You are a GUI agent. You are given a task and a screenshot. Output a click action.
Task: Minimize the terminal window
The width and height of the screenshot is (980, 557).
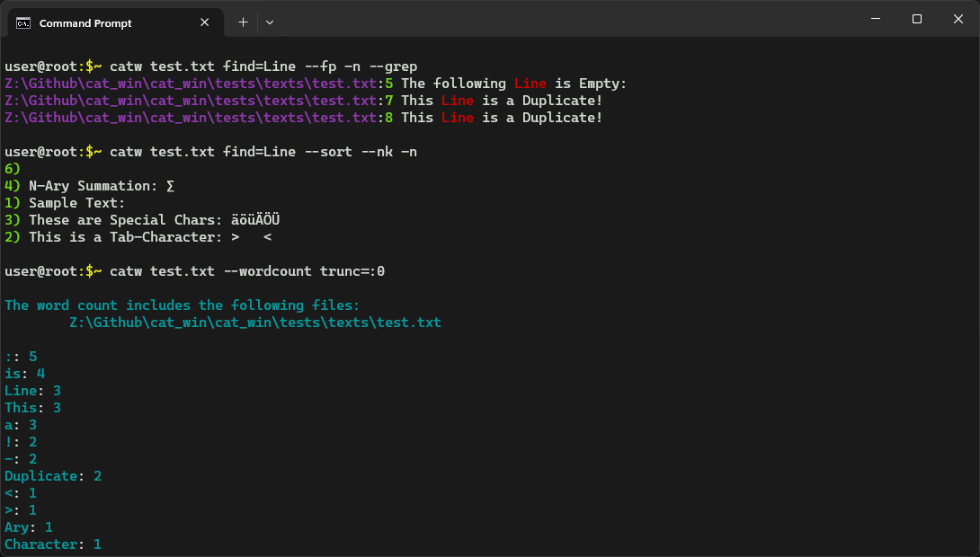pos(876,19)
